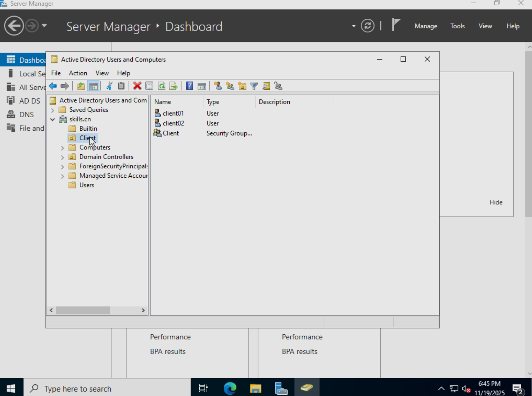The image size is (532, 396).
Task: Show hidden system tray icons
Action: click(441, 388)
